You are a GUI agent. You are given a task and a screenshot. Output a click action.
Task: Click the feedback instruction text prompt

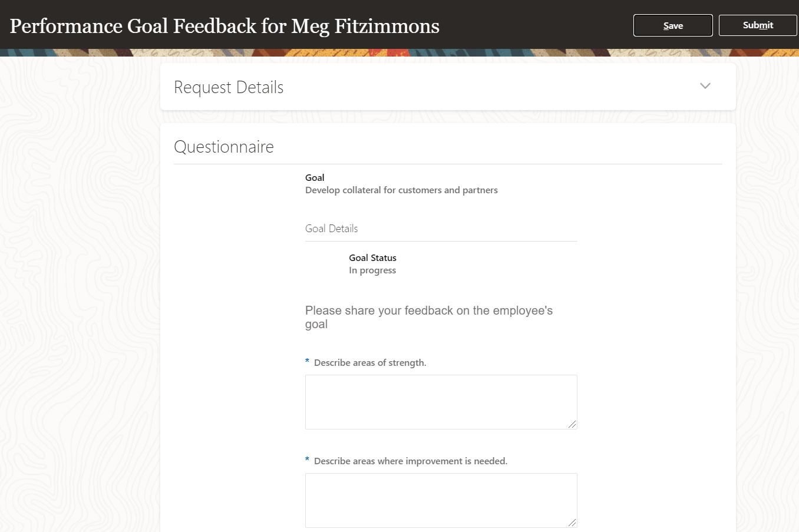point(428,317)
